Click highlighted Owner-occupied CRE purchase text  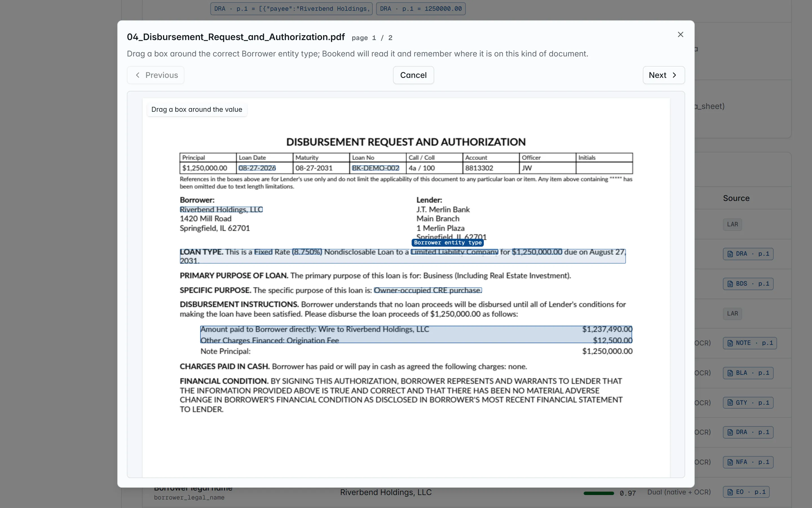click(428, 290)
